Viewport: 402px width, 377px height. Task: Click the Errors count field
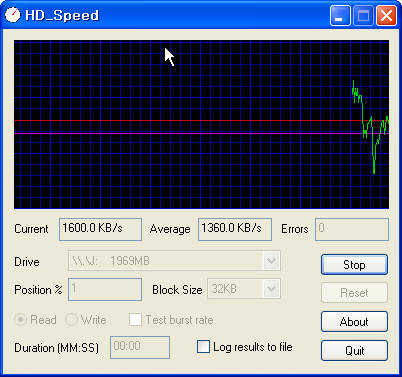(352, 229)
